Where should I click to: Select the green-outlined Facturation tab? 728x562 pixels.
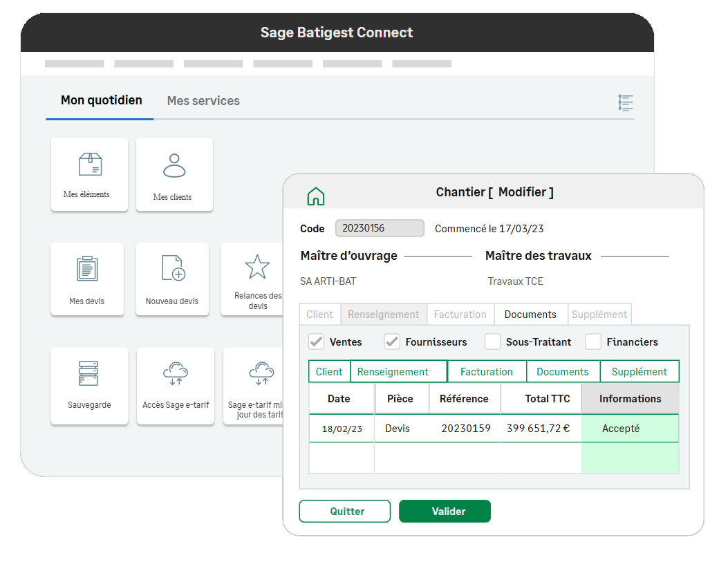487,372
